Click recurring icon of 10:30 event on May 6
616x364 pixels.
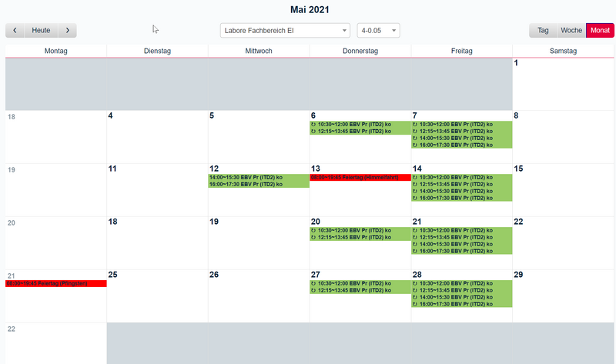313,125
